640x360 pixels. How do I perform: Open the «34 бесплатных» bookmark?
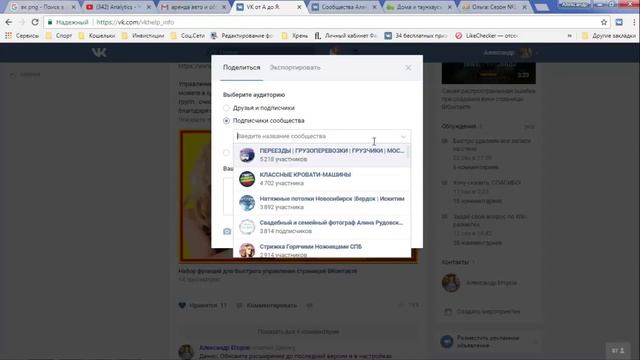click(x=416, y=36)
